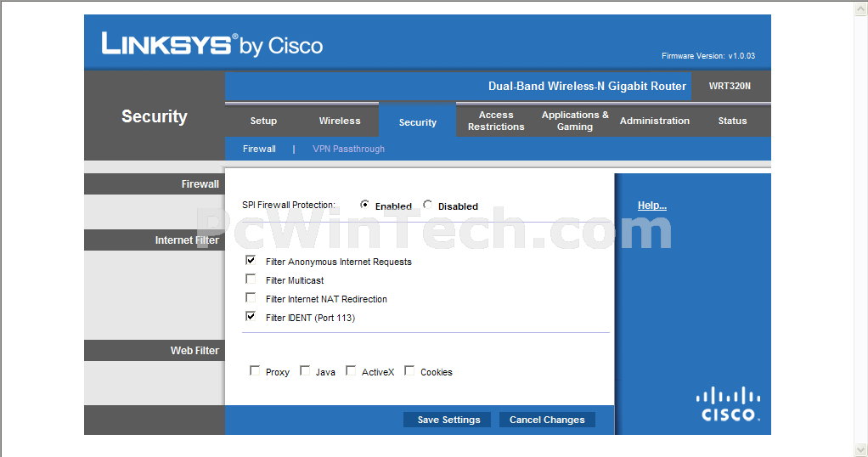Select the Security tab
Screen dimensions: 868x457
(417, 122)
